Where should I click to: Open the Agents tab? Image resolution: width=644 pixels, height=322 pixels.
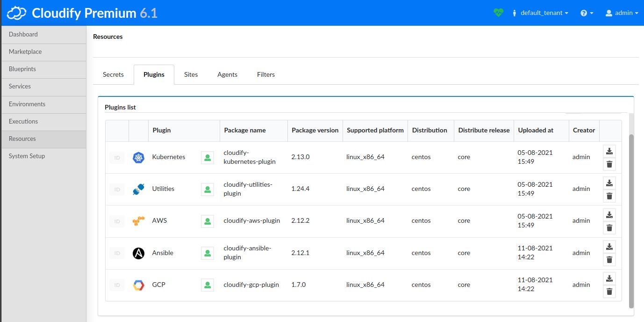(228, 74)
